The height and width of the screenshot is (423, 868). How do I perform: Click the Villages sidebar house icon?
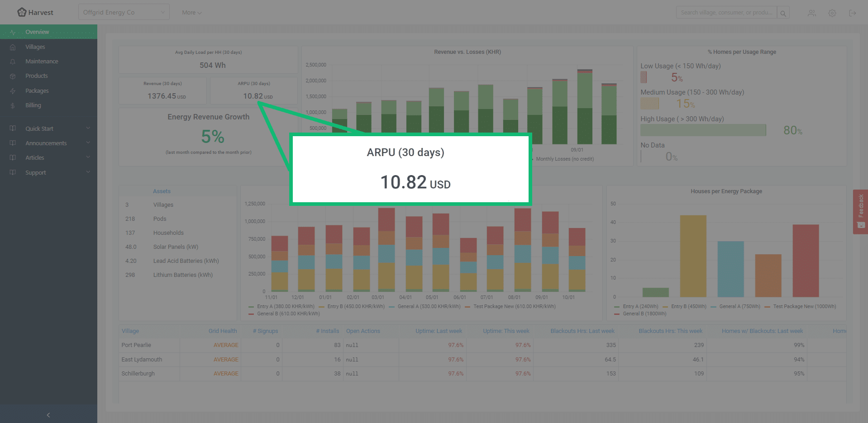13,47
